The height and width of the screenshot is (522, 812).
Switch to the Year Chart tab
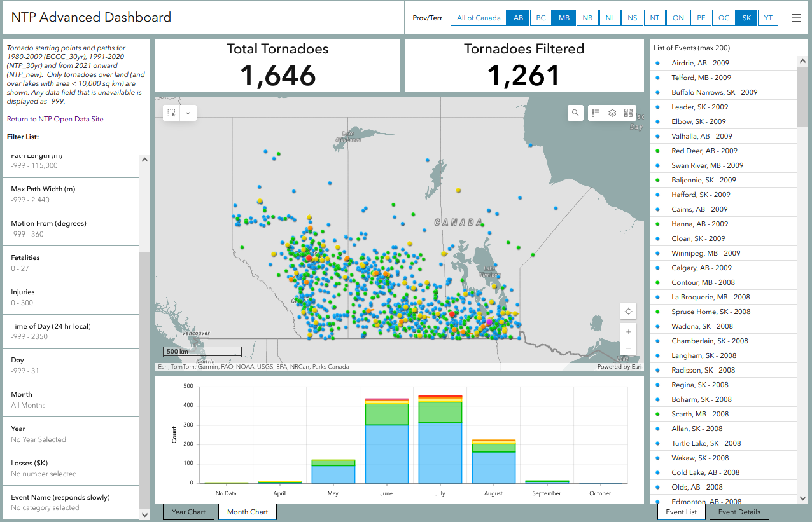click(x=189, y=512)
